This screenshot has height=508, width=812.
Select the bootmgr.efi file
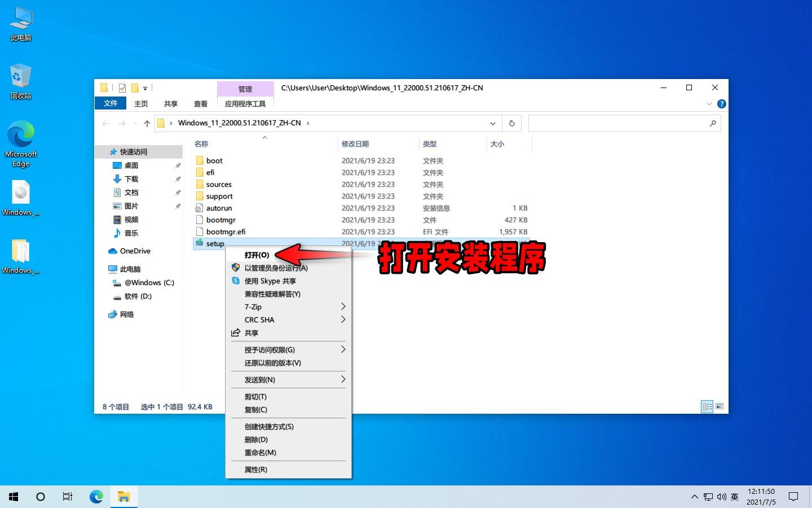pos(226,232)
